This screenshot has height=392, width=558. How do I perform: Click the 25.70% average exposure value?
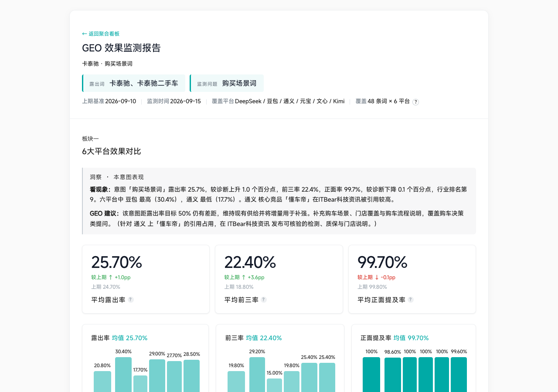[x=116, y=262]
